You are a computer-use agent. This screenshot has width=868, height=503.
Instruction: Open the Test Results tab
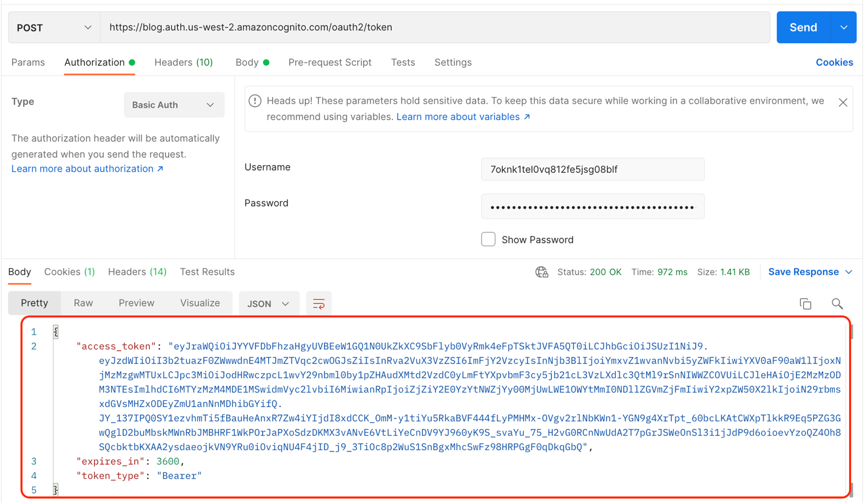point(207,272)
